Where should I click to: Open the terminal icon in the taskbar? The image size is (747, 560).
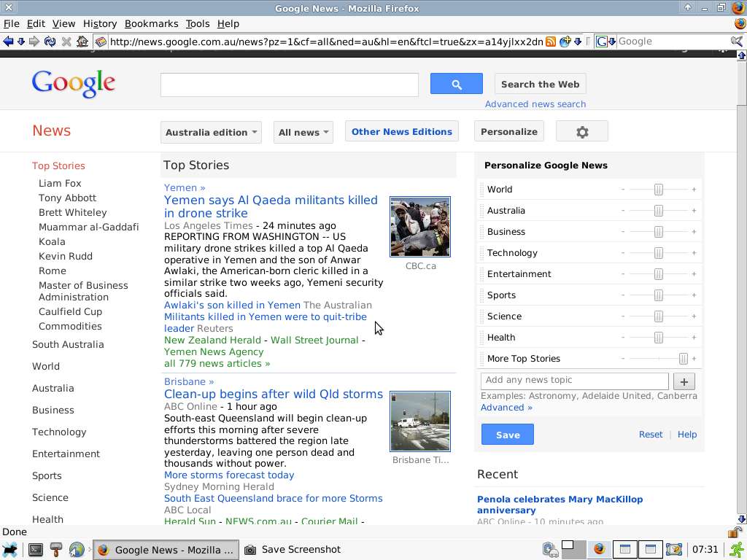tap(35, 550)
